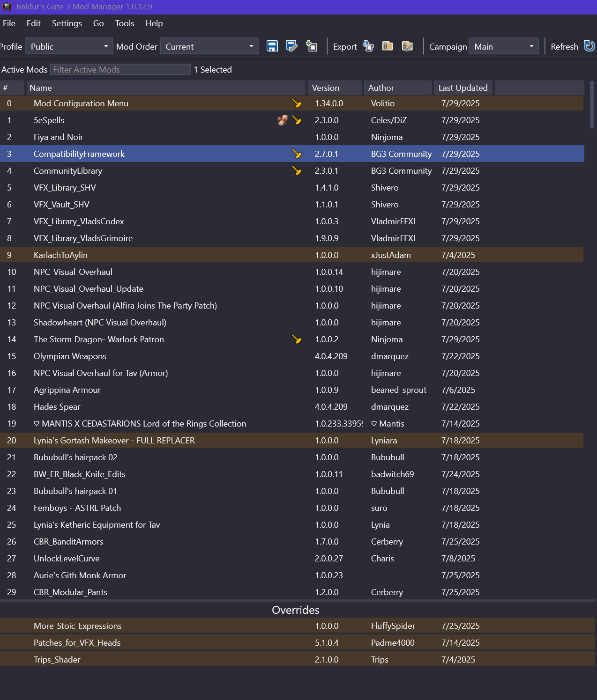
Task: Select The Storm Dragon- Warlock Patron name
Action: pos(99,339)
